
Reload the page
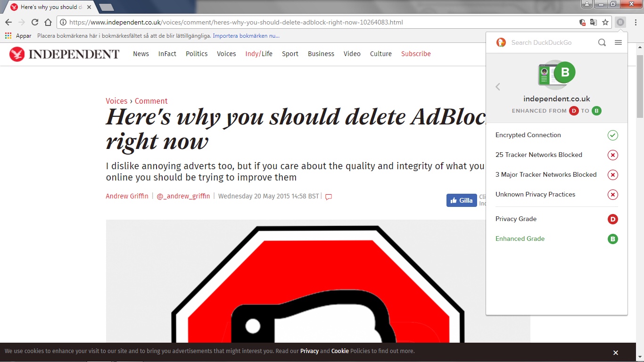pyautogui.click(x=35, y=22)
